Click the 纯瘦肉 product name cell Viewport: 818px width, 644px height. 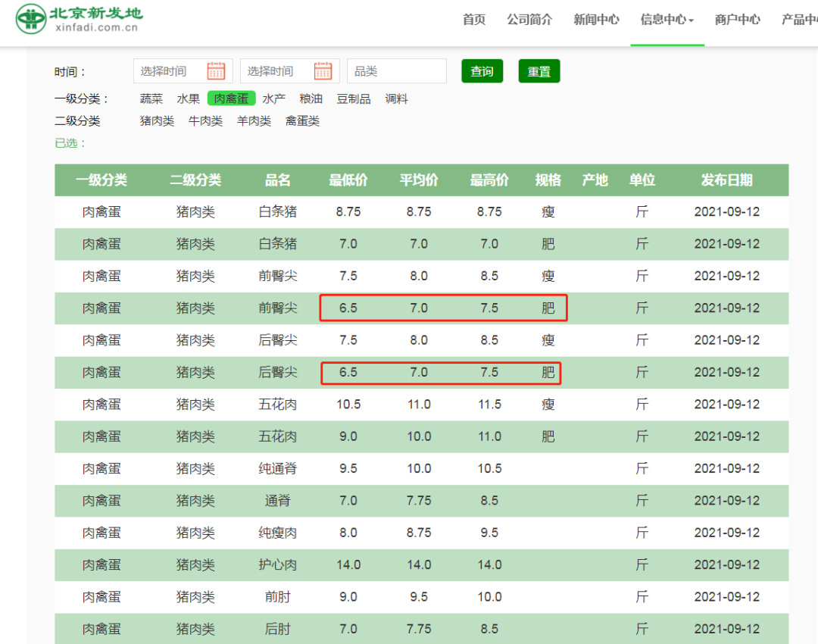coord(277,533)
